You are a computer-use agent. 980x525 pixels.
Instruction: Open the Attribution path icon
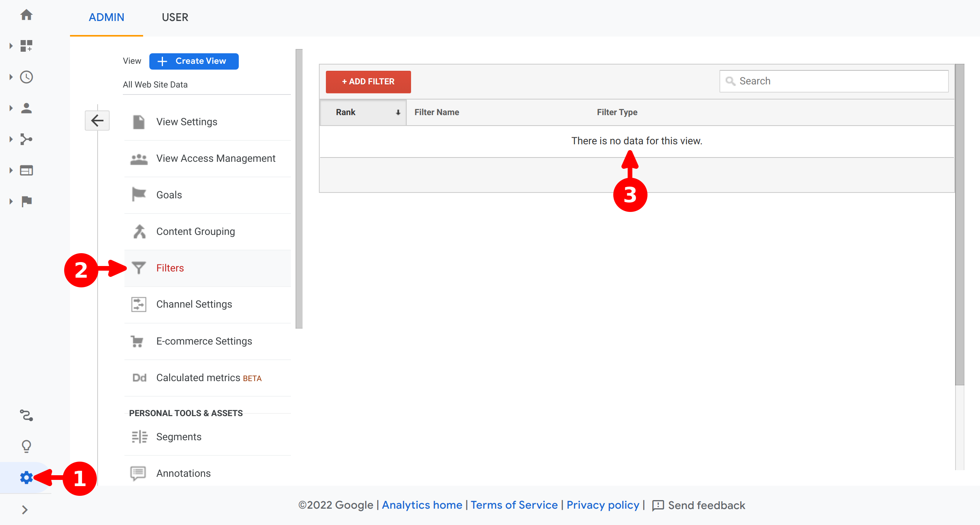point(26,415)
